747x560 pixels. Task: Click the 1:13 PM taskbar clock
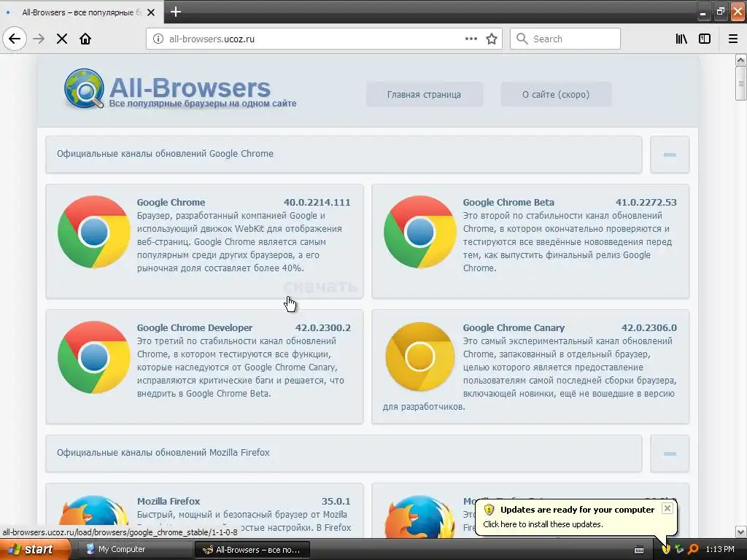coord(720,549)
